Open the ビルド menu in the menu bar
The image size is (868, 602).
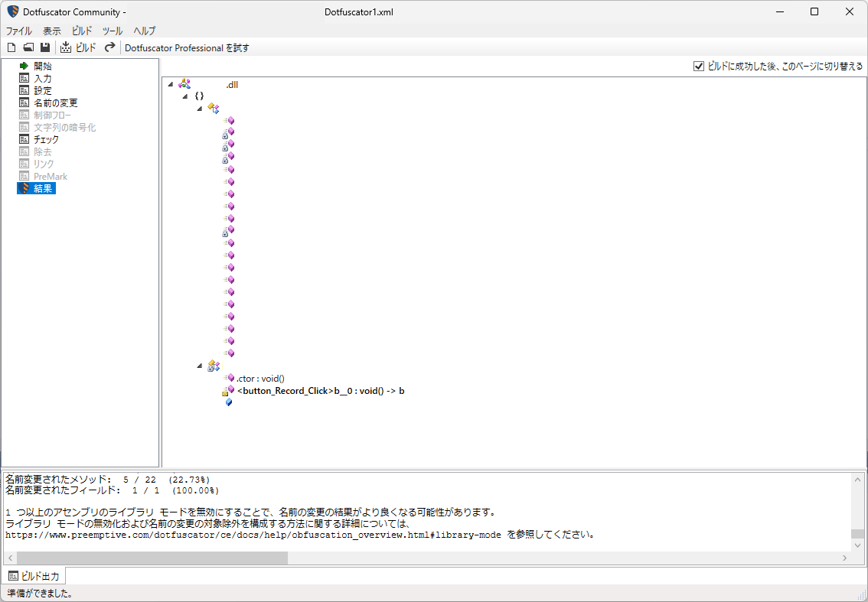pyautogui.click(x=82, y=31)
